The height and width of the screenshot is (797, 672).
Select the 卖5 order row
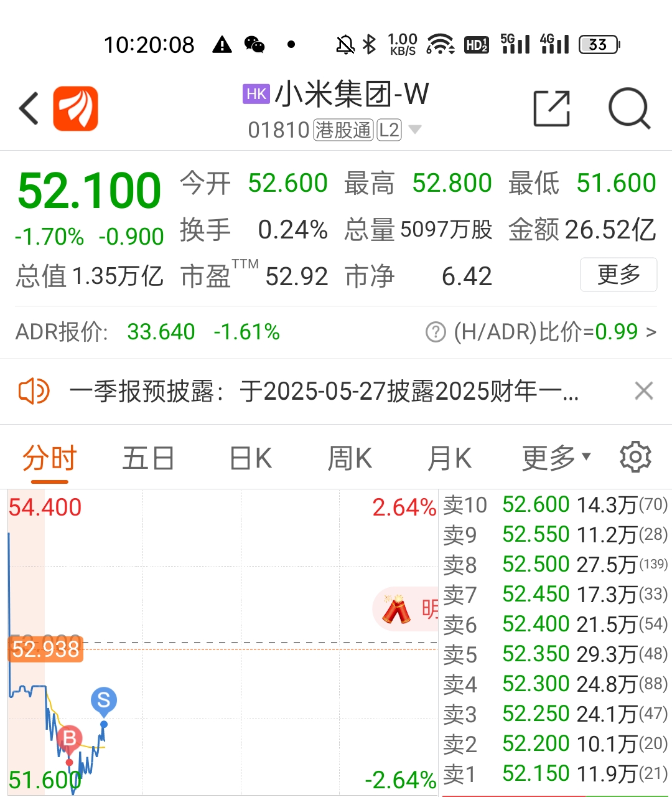coord(556,654)
